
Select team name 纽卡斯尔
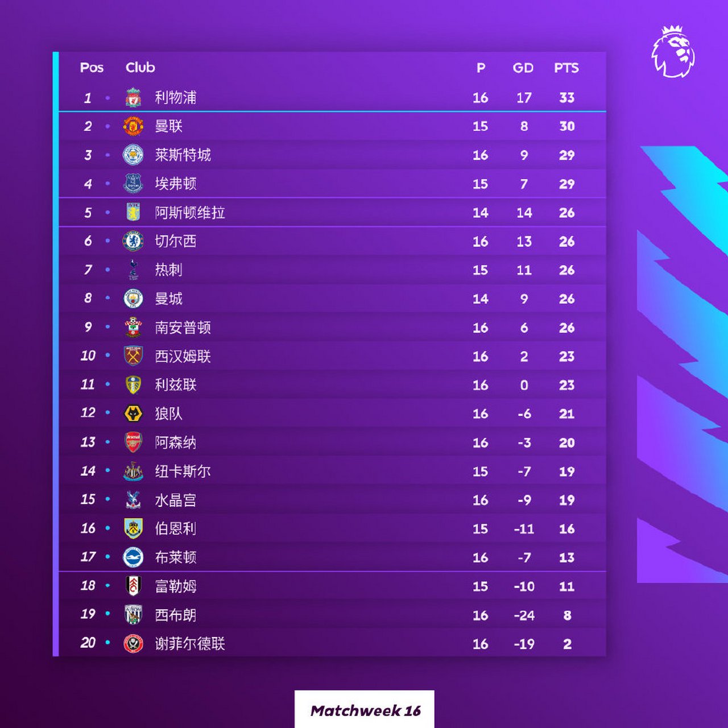pyautogui.click(x=183, y=471)
